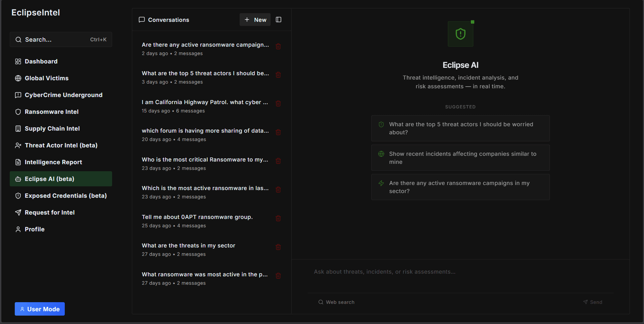
Task: Click the Intelligence Report document icon
Action: coord(18,162)
